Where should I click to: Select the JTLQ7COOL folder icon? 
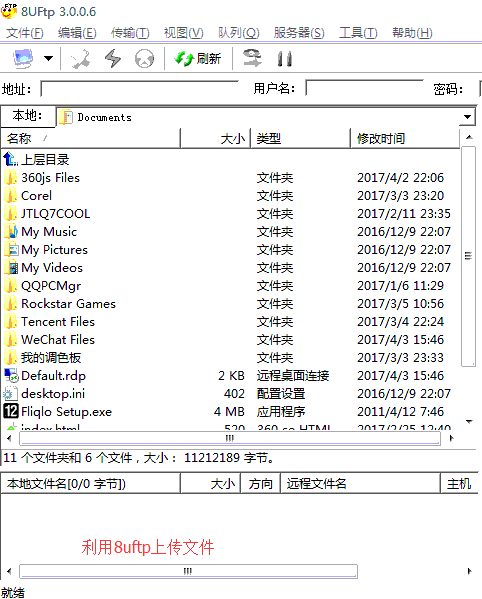pos(11,214)
